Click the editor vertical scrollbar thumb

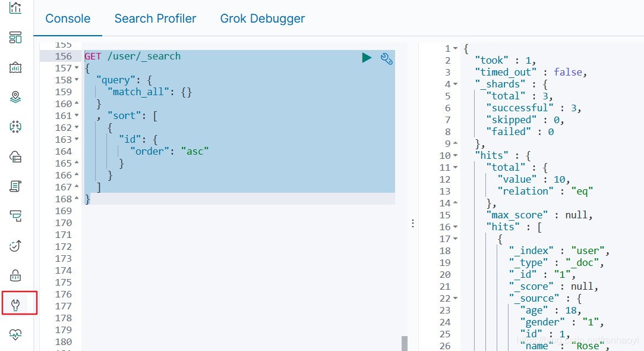click(405, 343)
